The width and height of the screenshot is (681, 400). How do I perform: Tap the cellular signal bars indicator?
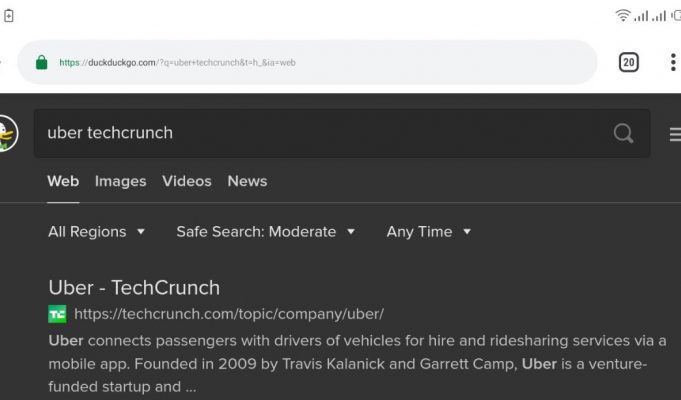(650, 16)
